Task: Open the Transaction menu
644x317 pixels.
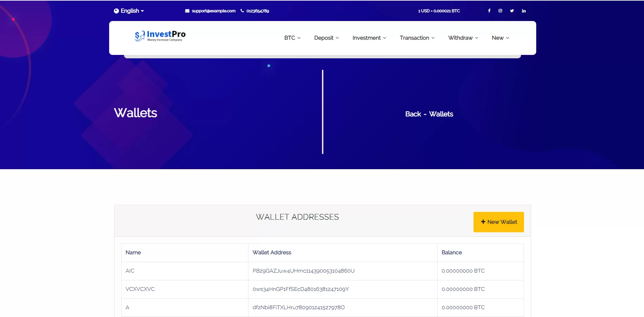Action: [x=417, y=38]
